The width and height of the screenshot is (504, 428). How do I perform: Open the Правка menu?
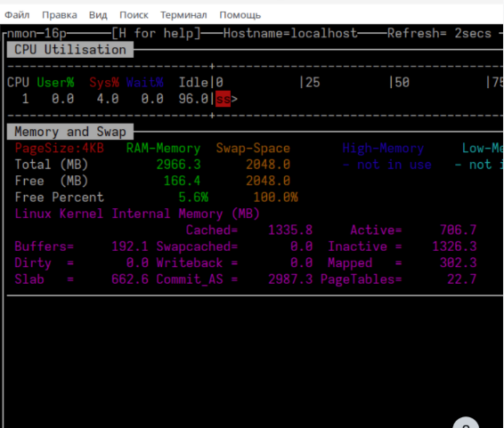[x=60, y=15]
